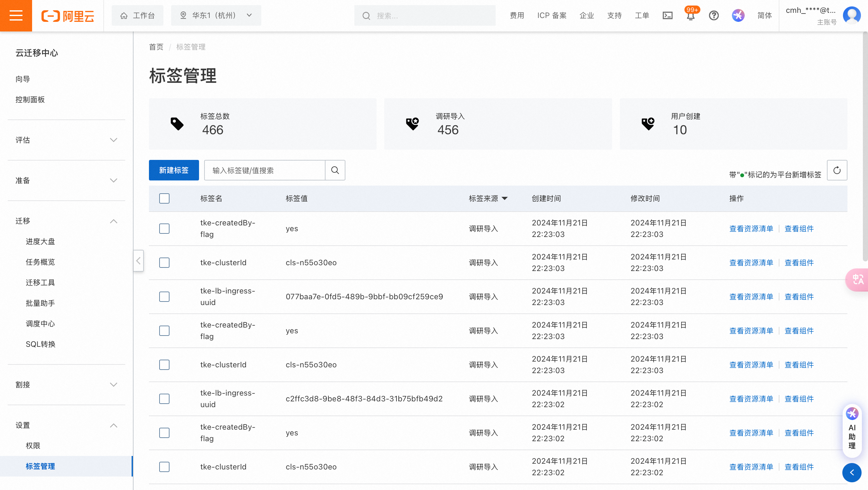Click the user avatar icon
The image size is (868, 490).
tap(852, 15)
